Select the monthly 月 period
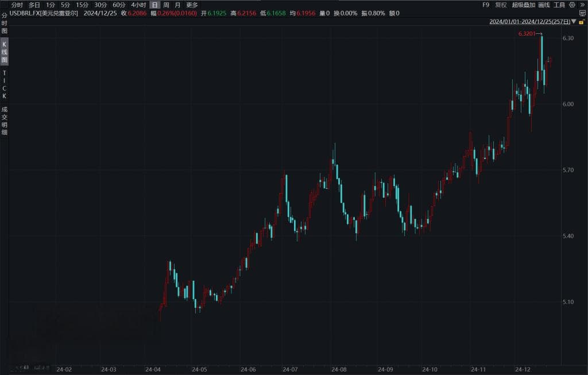Image resolution: width=588 pixels, height=375 pixels. [177, 5]
